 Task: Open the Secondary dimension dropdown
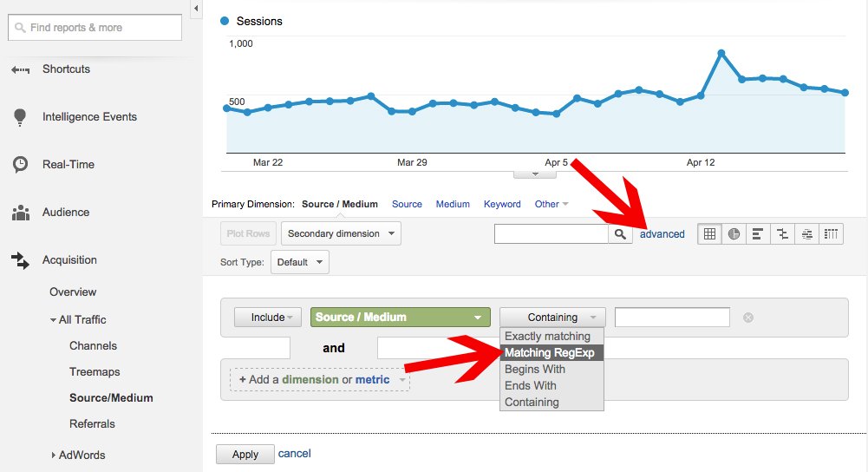coord(341,233)
